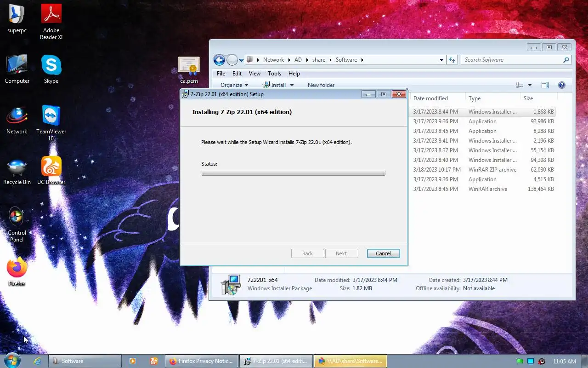Switch to the Software taskbar window
The width and height of the screenshot is (588, 368).
(x=85, y=361)
